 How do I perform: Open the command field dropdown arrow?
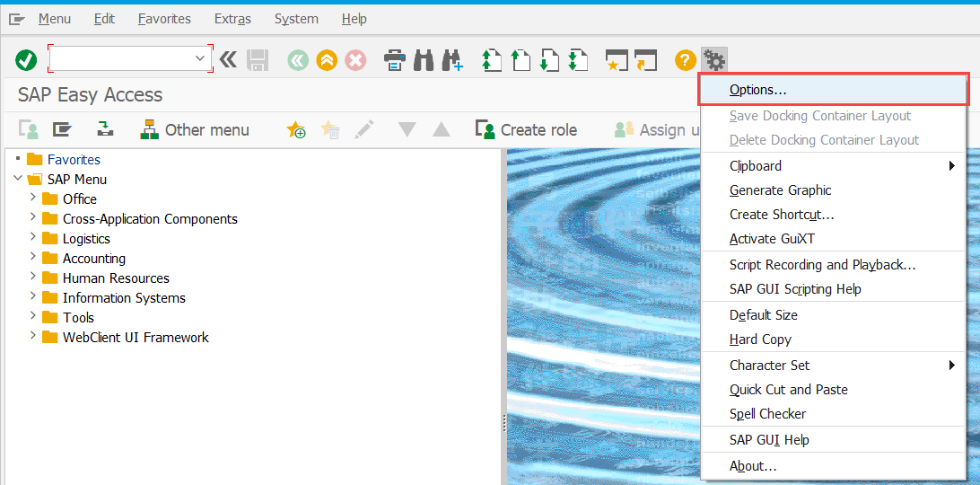click(x=200, y=58)
